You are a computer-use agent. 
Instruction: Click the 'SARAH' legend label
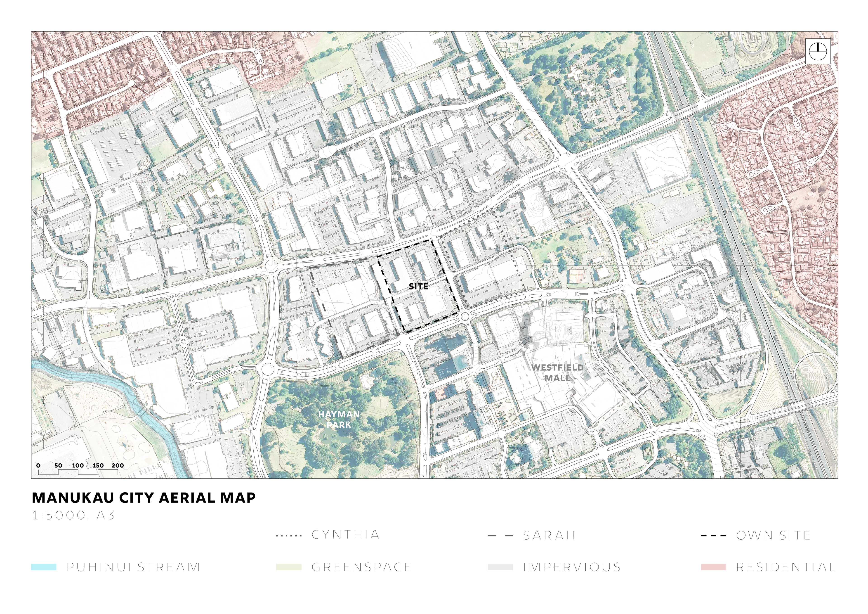point(549,535)
